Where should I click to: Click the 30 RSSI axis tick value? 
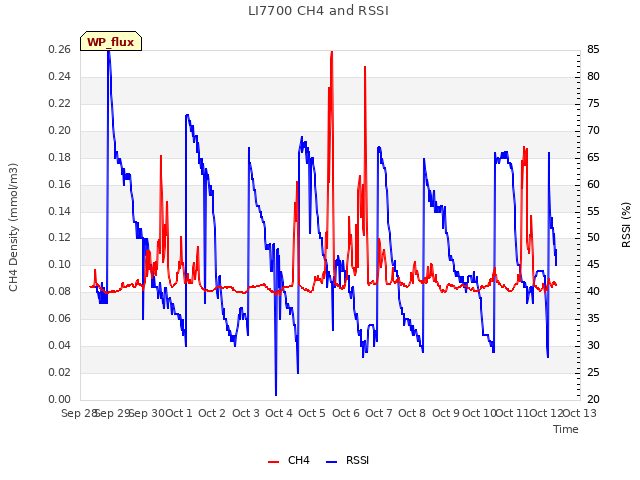[x=593, y=345]
